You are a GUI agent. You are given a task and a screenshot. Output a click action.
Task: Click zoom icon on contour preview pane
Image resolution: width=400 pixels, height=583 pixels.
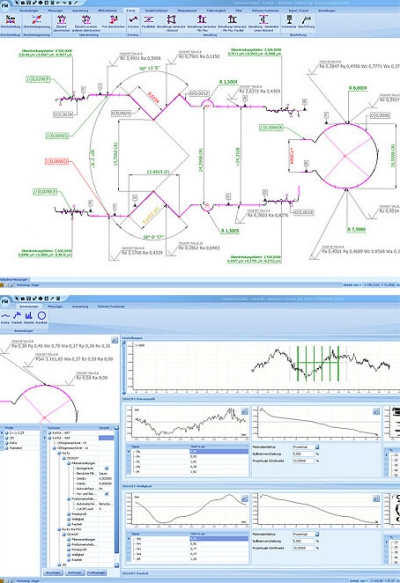(114, 340)
